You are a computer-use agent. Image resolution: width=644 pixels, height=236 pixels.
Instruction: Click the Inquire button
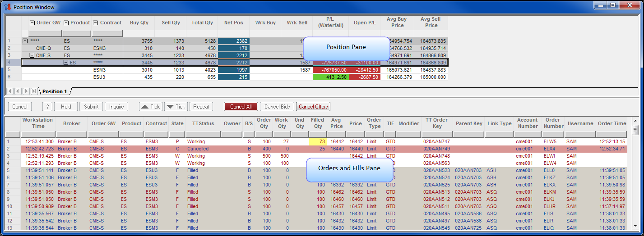tap(116, 107)
